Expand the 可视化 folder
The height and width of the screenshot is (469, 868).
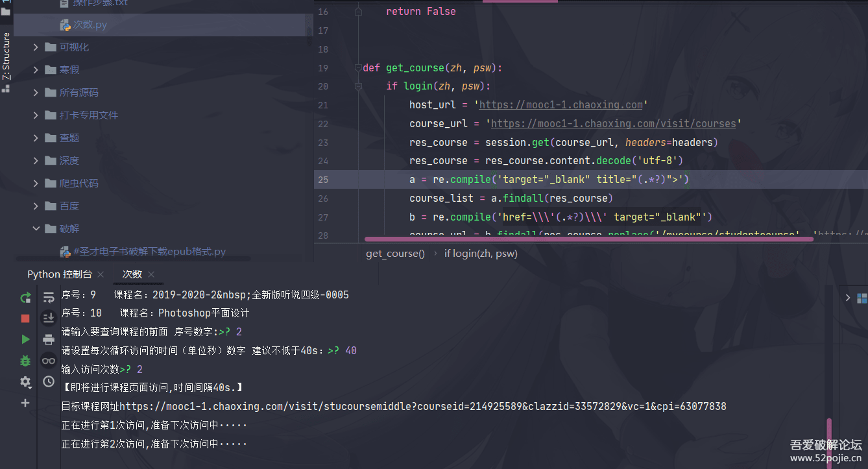(x=37, y=47)
